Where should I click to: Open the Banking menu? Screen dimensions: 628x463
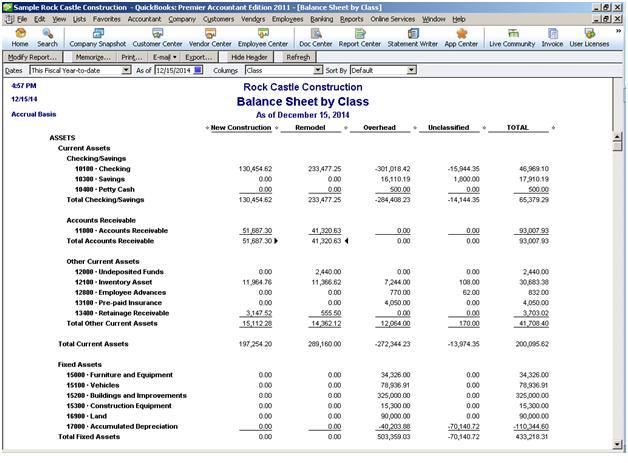click(x=322, y=19)
